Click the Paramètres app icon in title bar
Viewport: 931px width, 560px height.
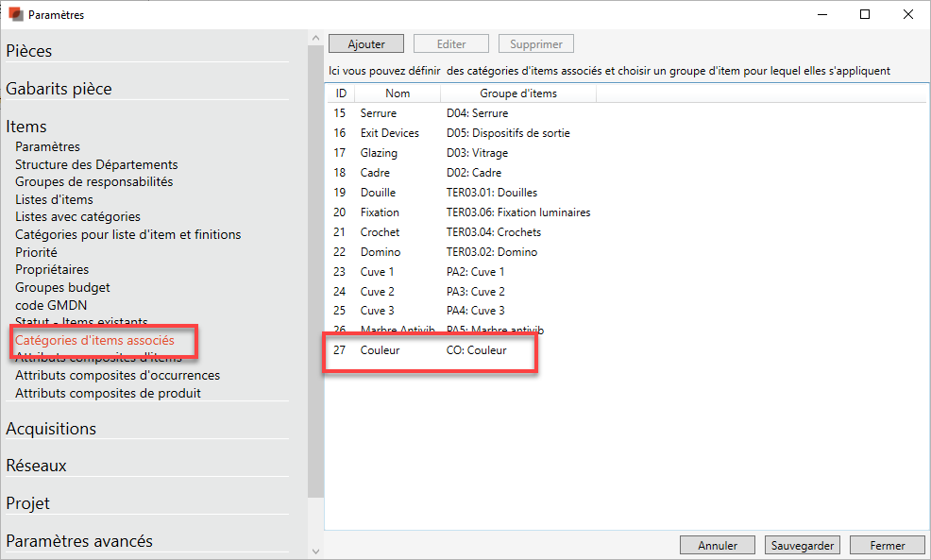[x=16, y=15]
